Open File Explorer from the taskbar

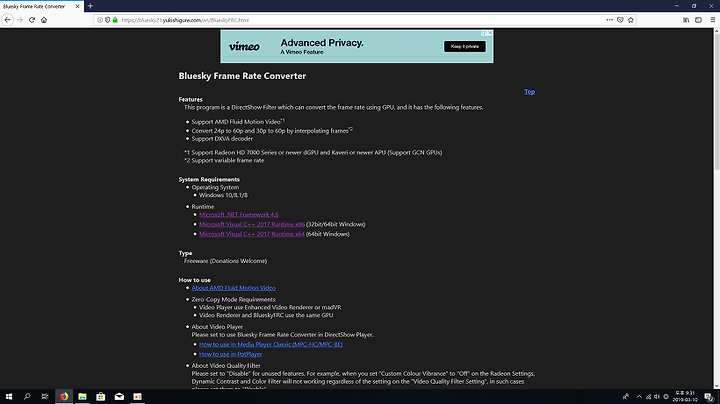(82, 397)
